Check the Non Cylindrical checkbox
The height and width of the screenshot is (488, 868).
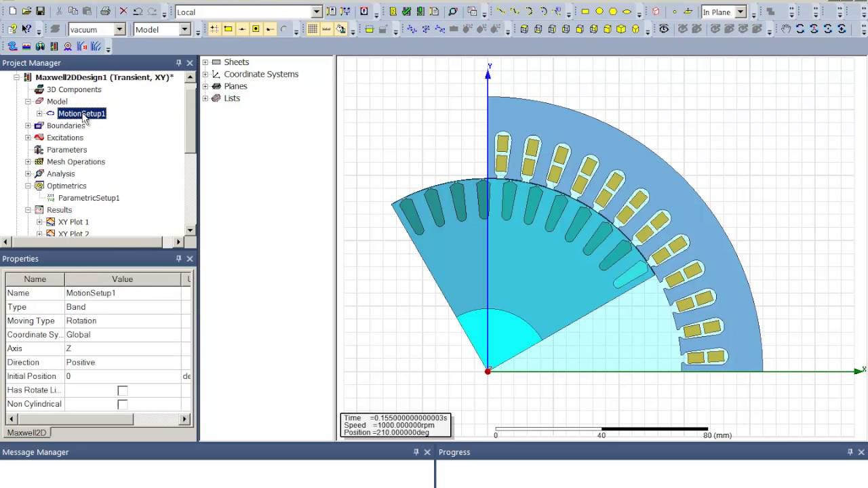[x=122, y=405]
